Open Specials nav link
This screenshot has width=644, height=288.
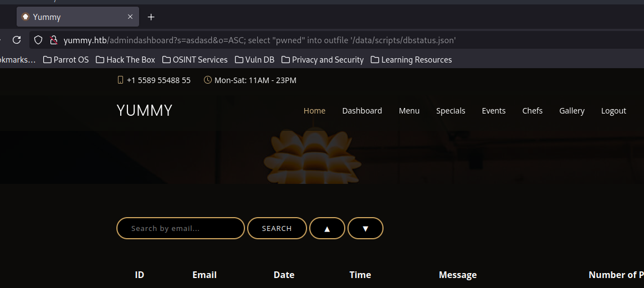451,111
